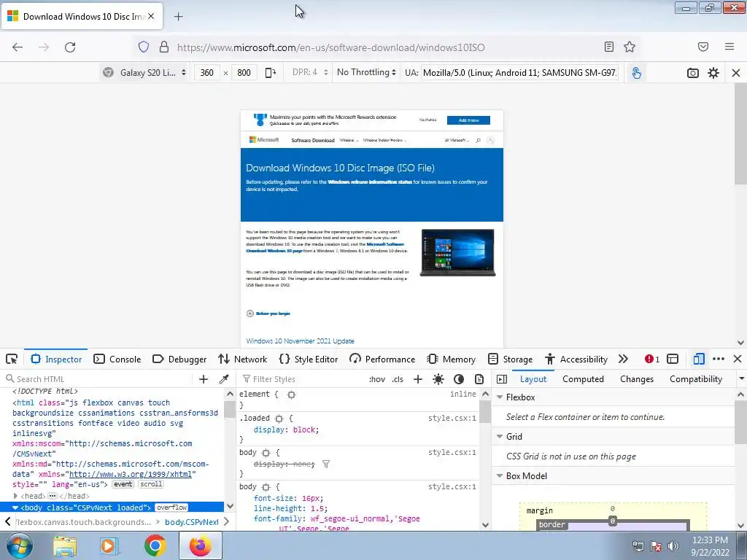Open responsive design mode settings gear

tap(713, 73)
